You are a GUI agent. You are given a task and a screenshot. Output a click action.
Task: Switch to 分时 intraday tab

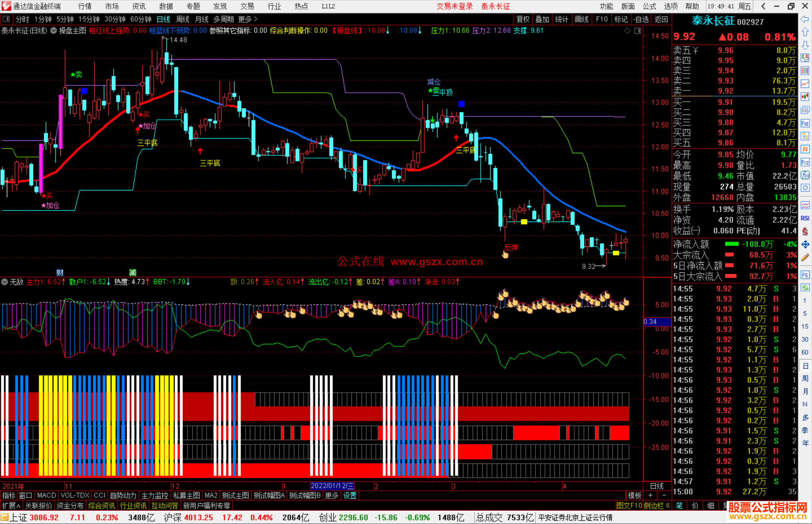click(22, 19)
